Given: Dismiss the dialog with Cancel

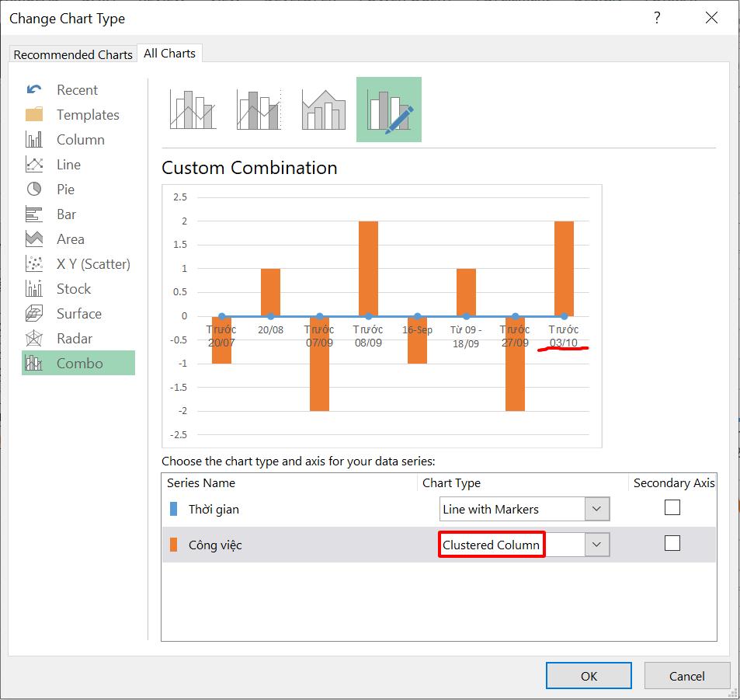Looking at the screenshot, I should pos(686,675).
